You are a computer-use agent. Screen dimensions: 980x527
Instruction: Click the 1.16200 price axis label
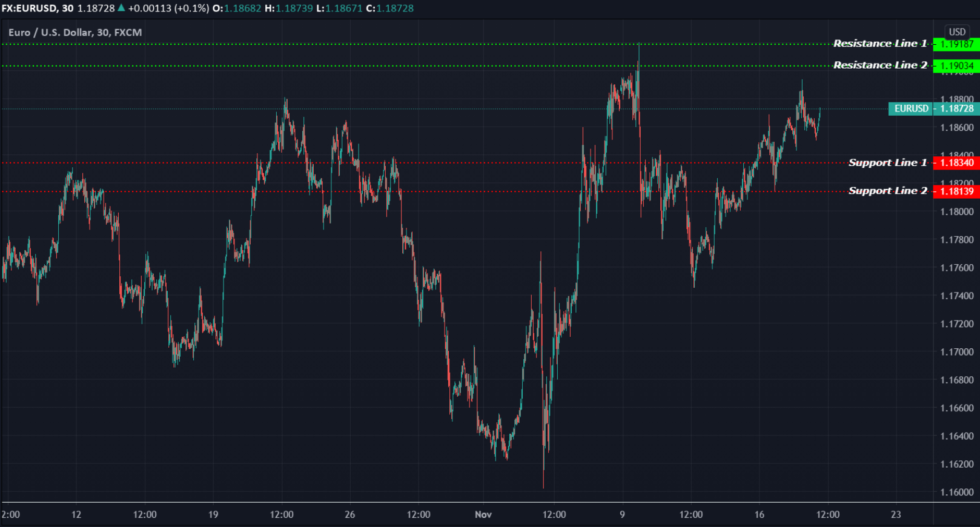tap(957, 465)
